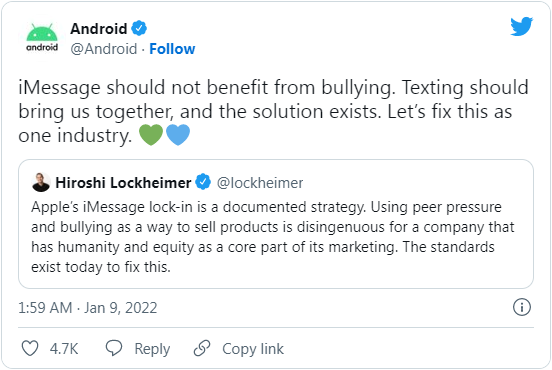
Task: Click the chain link icon
Action: click(x=202, y=348)
